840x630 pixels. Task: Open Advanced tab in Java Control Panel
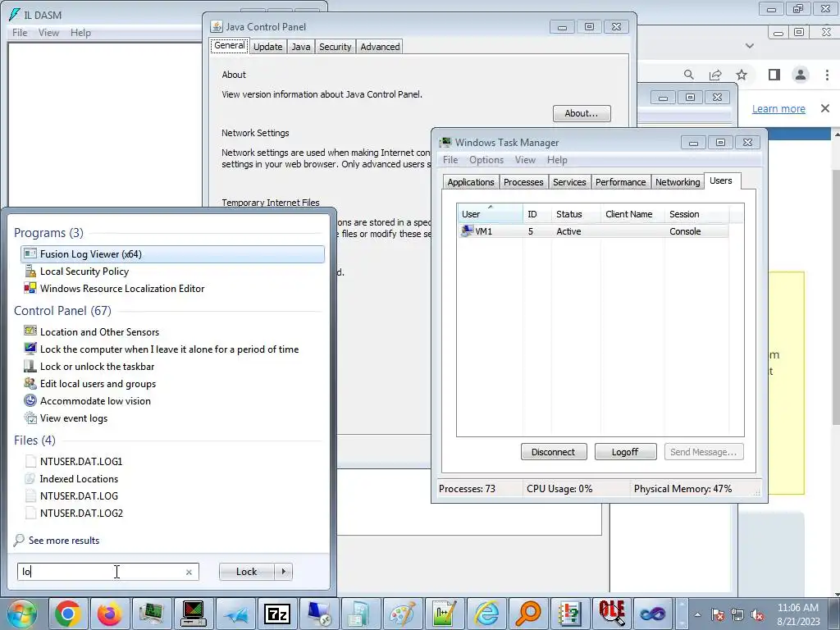tap(380, 47)
